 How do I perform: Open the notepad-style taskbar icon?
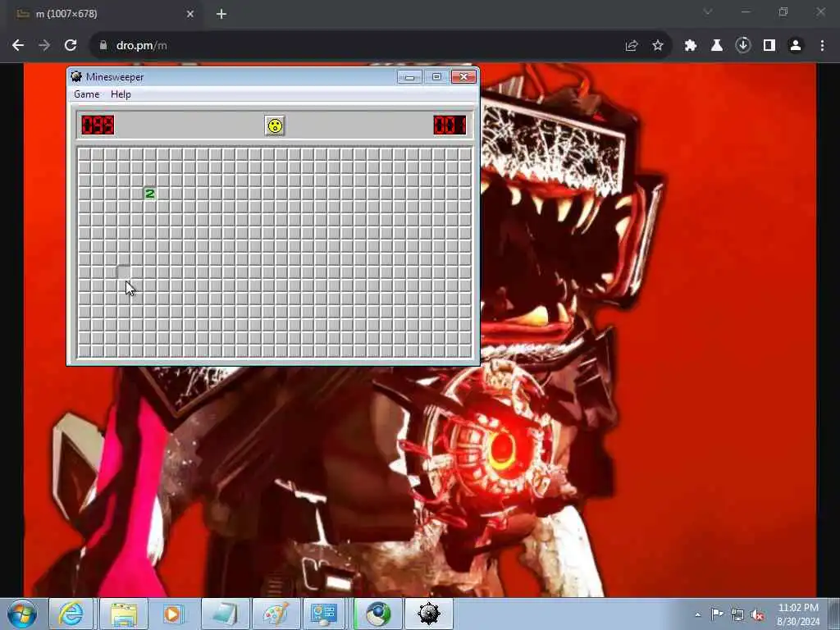[225, 614]
